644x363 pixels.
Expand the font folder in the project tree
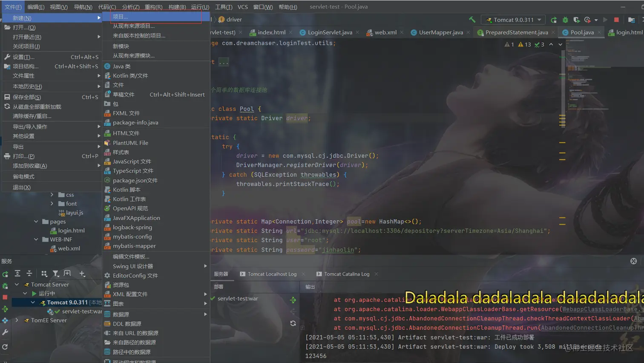click(52, 204)
